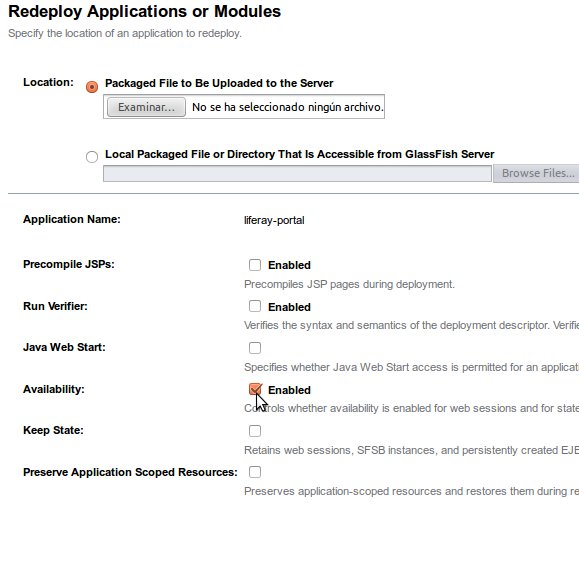Click 'Controls whether availability is enabled' description
The width and height of the screenshot is (579, 563).
pos(411,408)
